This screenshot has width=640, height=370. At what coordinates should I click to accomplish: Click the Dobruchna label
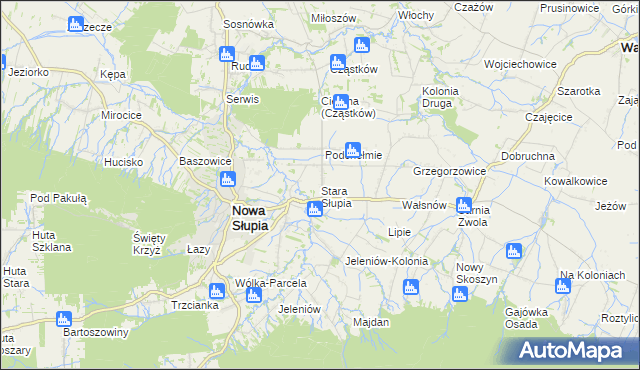coord(528,156)
